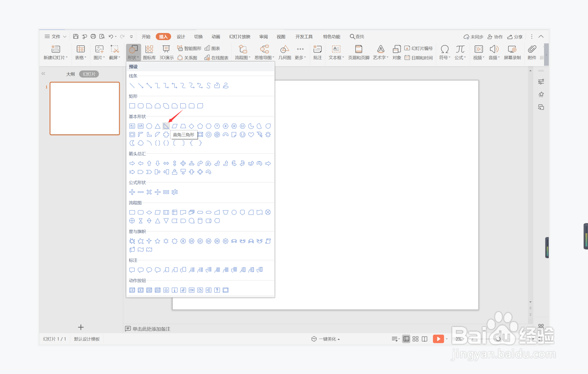
Task: Choose the help action button
Action: pos(217,290)
